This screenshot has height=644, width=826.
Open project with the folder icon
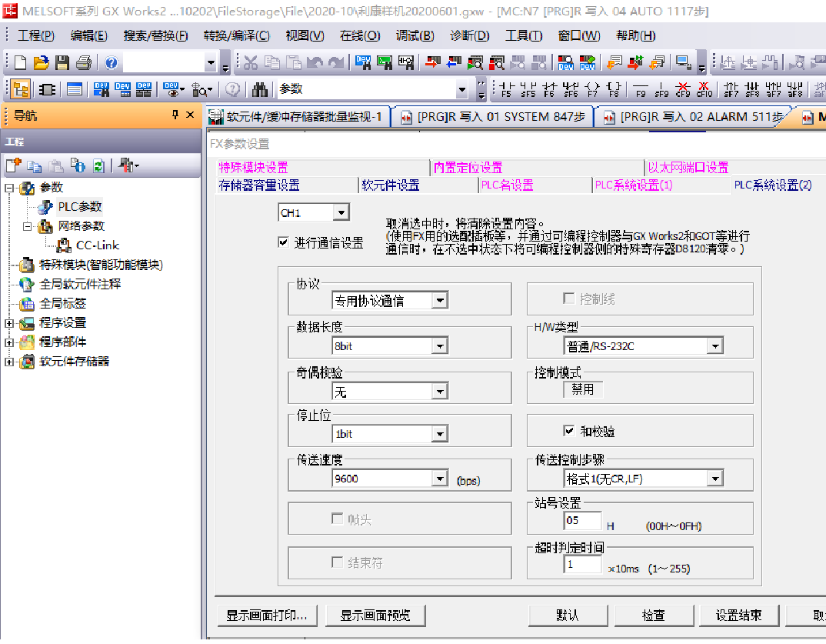tap(42, 63)
